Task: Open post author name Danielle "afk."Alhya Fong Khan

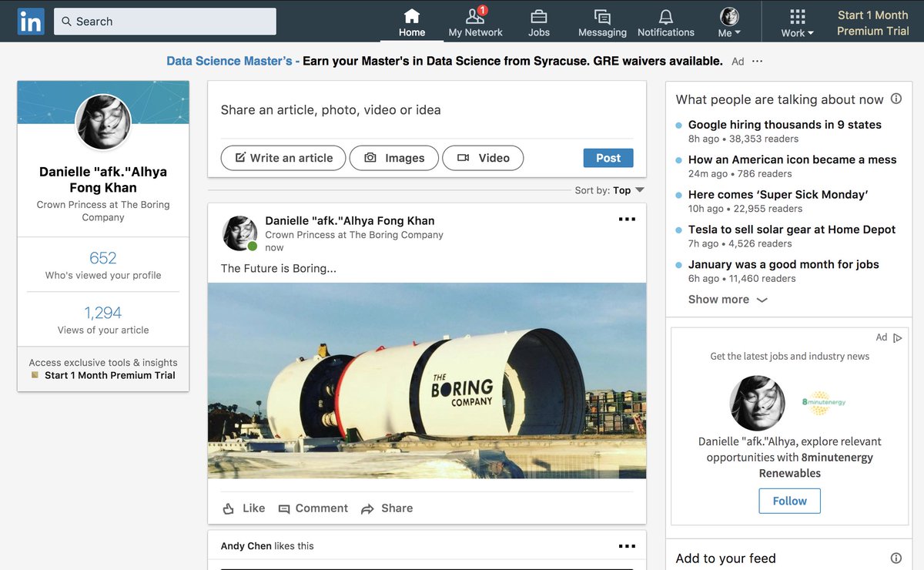Action: 350,221
